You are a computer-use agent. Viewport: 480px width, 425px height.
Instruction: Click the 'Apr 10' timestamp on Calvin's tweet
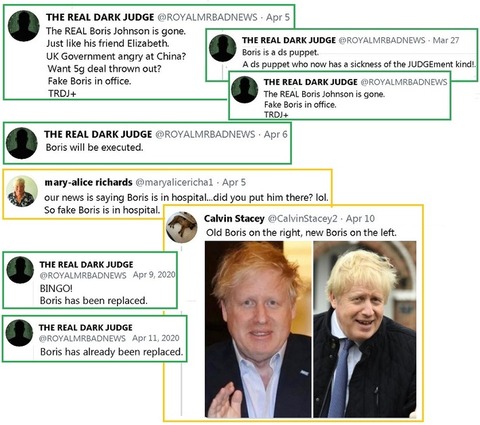pyautogui.click(x=360, y=219)
